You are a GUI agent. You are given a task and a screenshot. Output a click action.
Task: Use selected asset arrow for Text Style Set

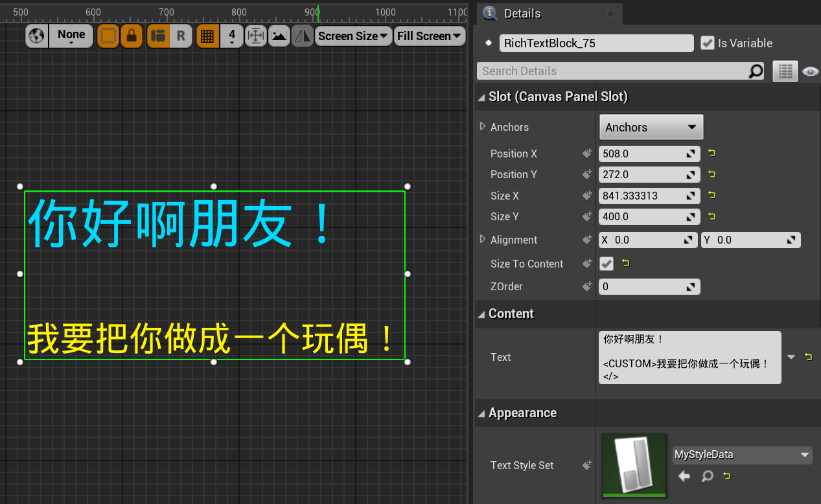pos(684,477)
